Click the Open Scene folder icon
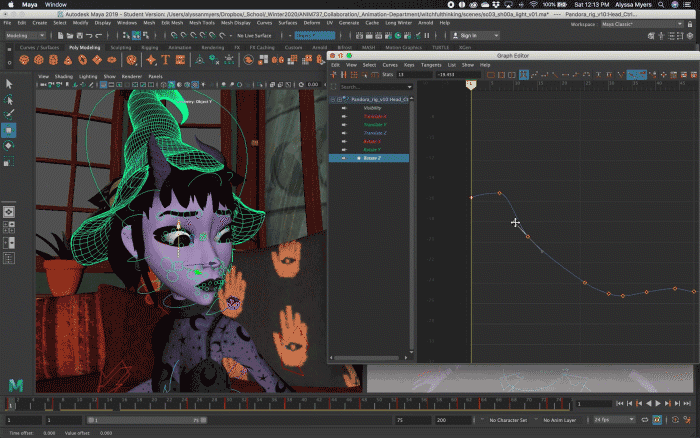 (x=70, y=35)
